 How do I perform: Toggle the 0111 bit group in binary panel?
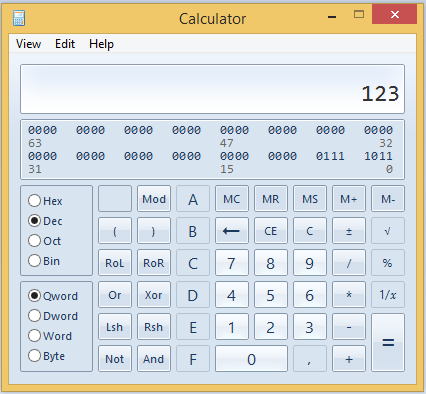330,156
